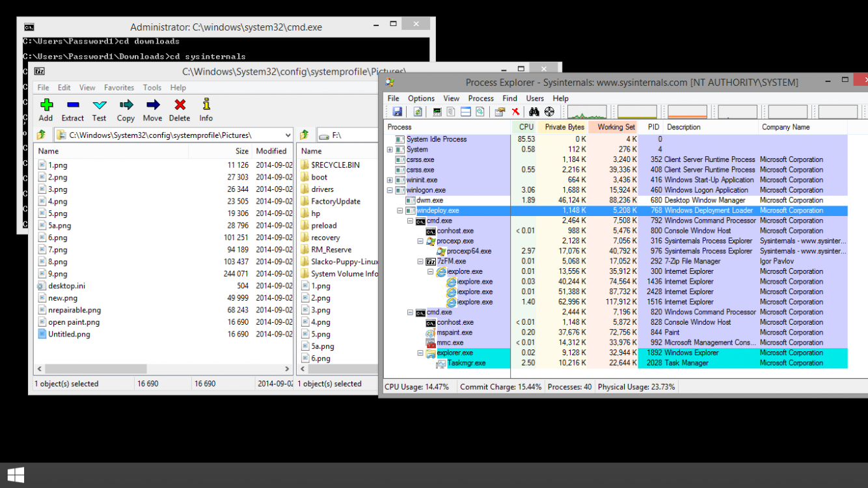This screenshot has height=488, width=868.
Task: Select the dwm.exe process row
Action: pos(616,200)
